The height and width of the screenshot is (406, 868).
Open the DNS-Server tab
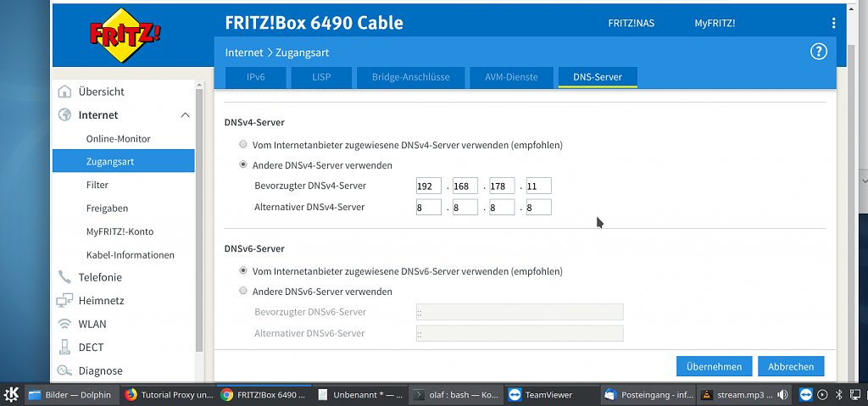point(598,77)
